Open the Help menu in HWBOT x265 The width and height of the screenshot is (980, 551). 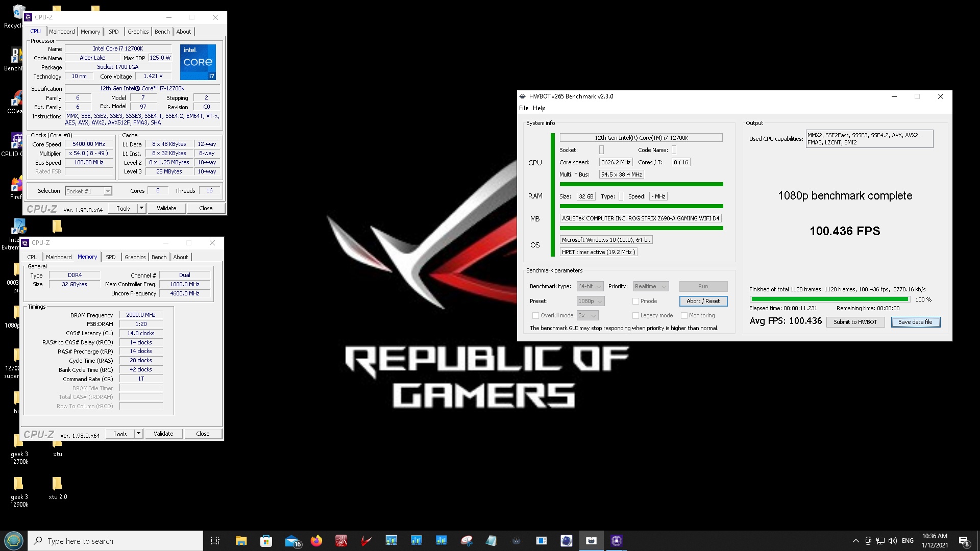(x=539, y=108)
